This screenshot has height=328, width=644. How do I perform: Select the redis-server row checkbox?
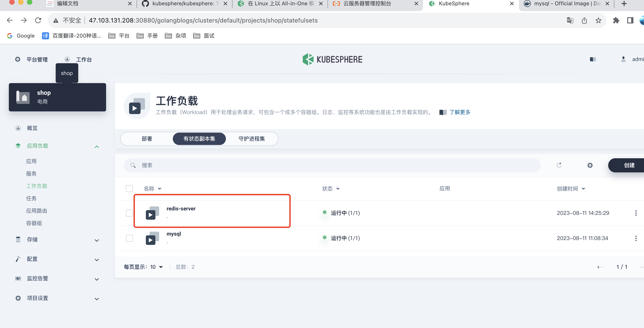click(x=129, y=213)
